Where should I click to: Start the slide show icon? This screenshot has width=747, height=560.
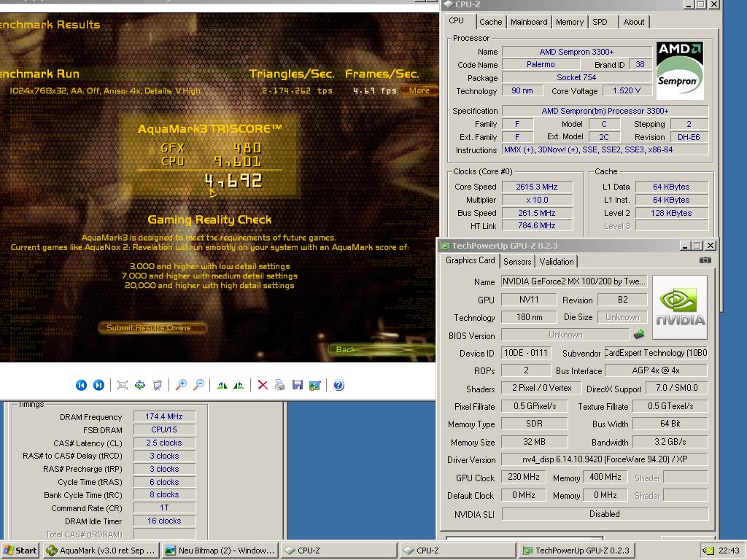[158, 385]
